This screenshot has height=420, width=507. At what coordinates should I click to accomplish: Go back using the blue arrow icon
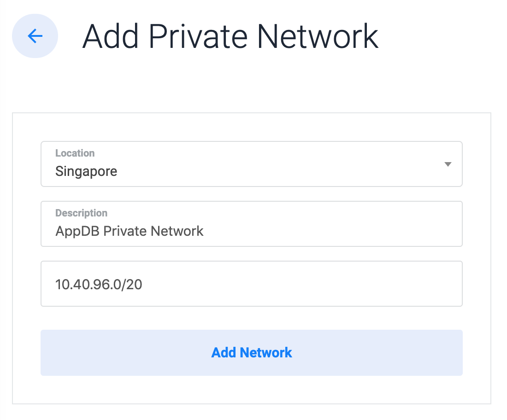coord(35,36)
